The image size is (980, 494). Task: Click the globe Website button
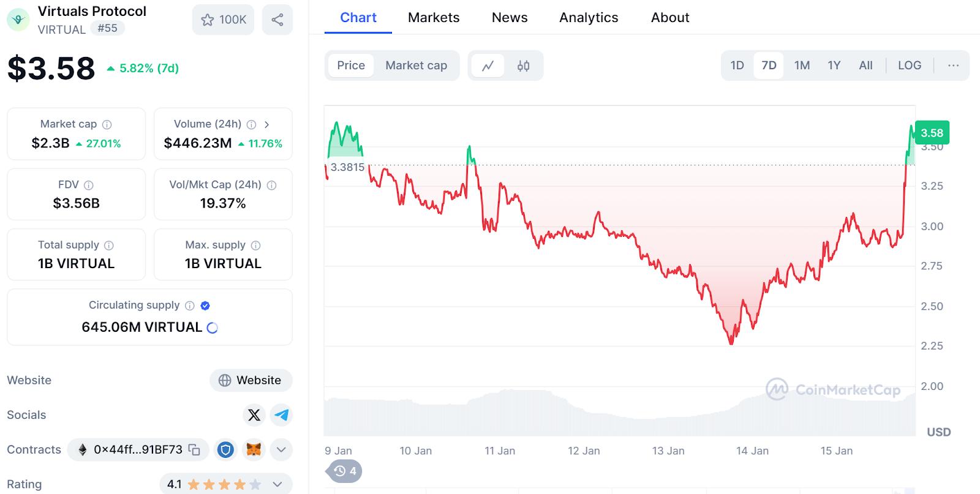coord(251,380)
